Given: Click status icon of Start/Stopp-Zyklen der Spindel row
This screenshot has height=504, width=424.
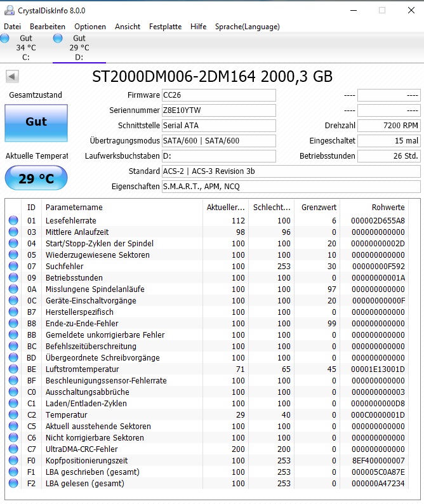Looking at the screenshot, I should pos(13,243).
